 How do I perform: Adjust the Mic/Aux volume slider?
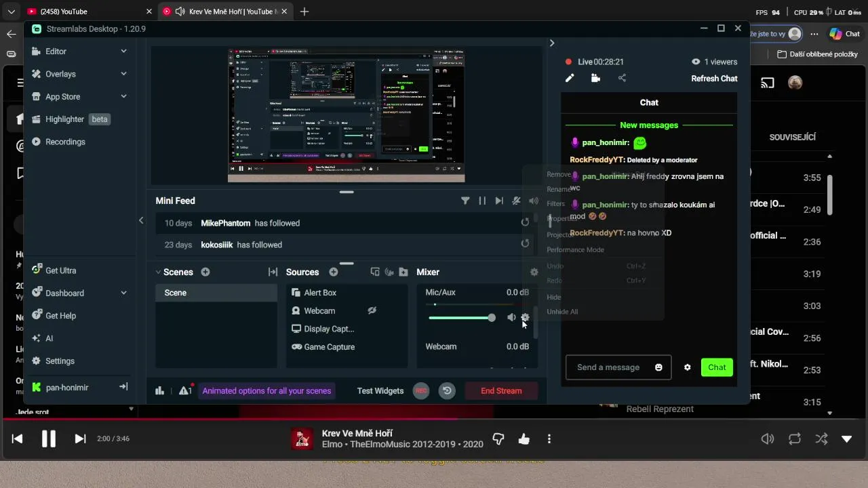(x=462, y=317)
